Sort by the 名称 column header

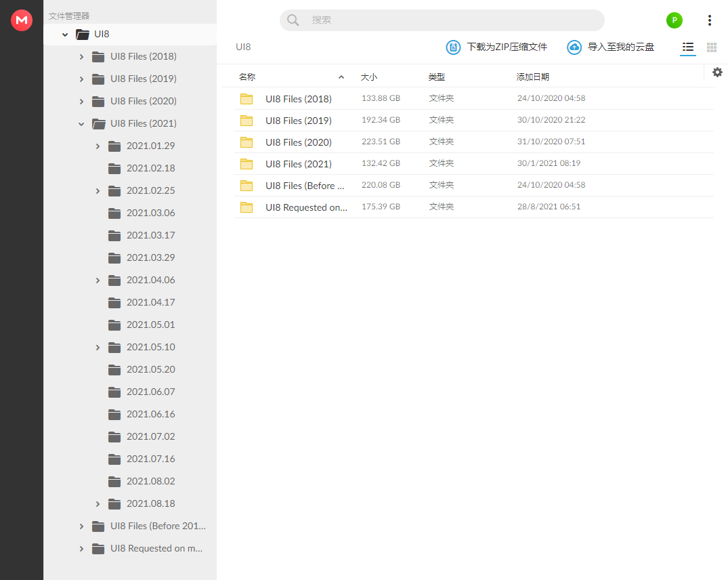tap(247, 77)
